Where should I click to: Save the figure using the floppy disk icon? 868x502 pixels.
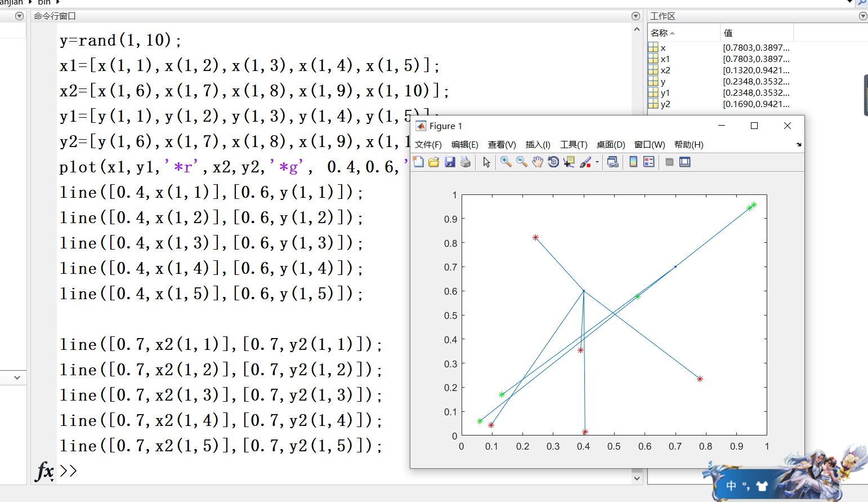pos(449,162)
